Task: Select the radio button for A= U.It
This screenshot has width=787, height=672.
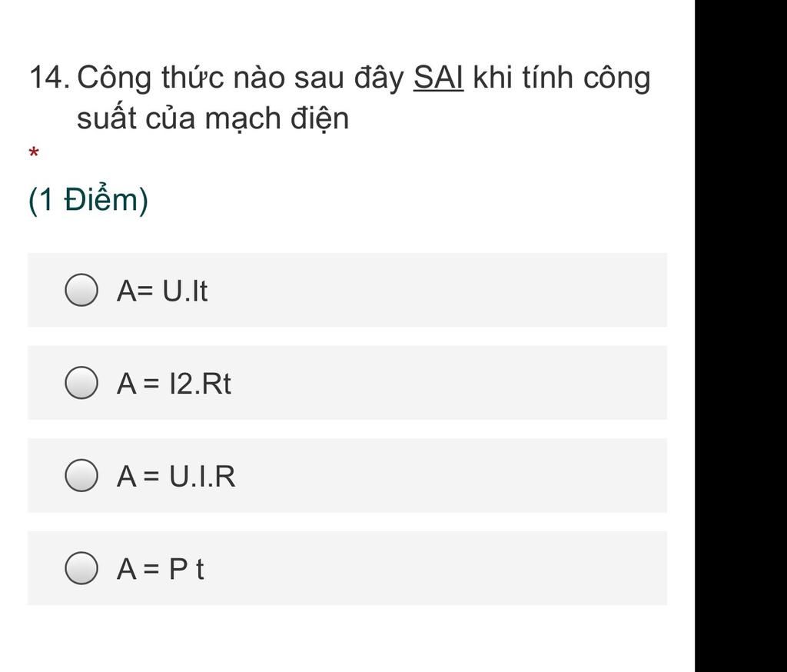Action: [81, 290]
